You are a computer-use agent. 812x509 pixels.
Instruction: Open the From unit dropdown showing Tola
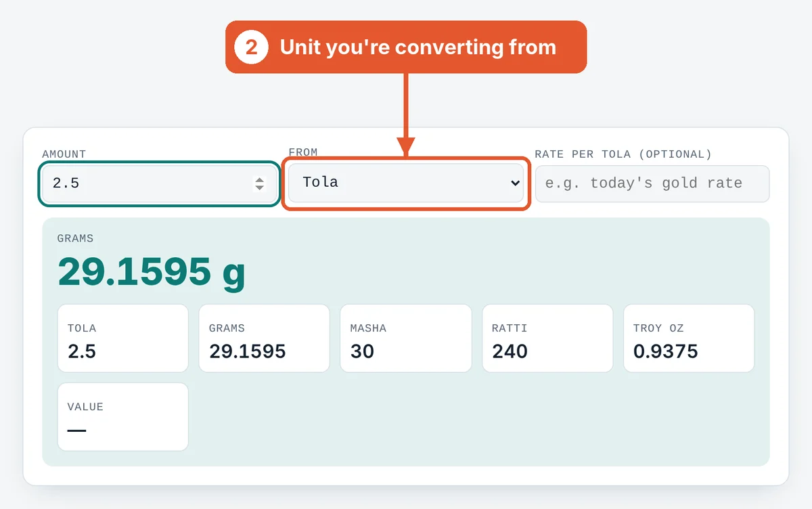[x=405, y=183]
